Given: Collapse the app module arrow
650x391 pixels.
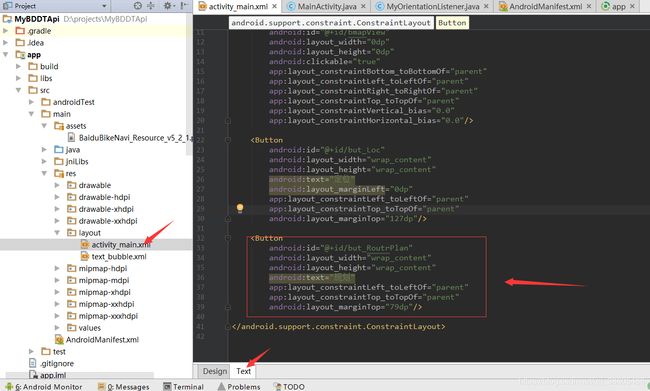Looking at the screenshot, I should point(5,54).
